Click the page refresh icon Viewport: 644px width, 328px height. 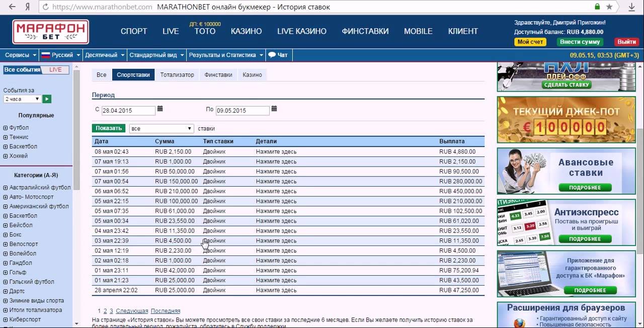[x=46, y=7]
